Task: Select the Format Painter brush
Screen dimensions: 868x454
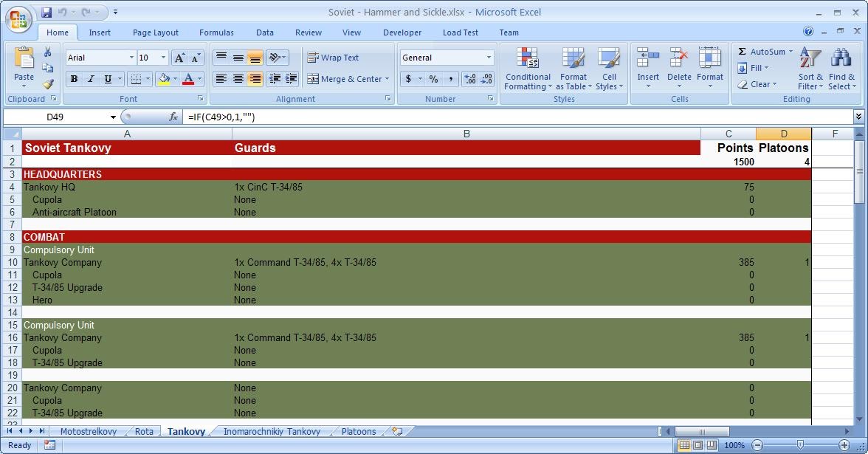Action: [47, 83]
